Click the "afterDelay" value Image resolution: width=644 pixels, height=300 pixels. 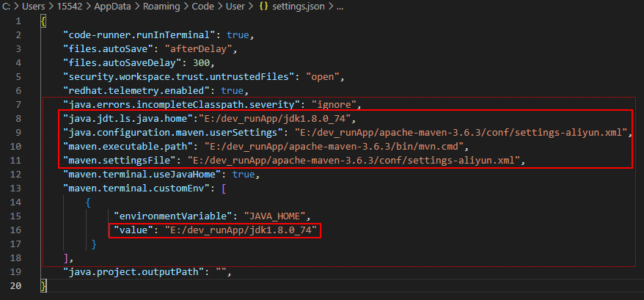(x=199, y=49)
